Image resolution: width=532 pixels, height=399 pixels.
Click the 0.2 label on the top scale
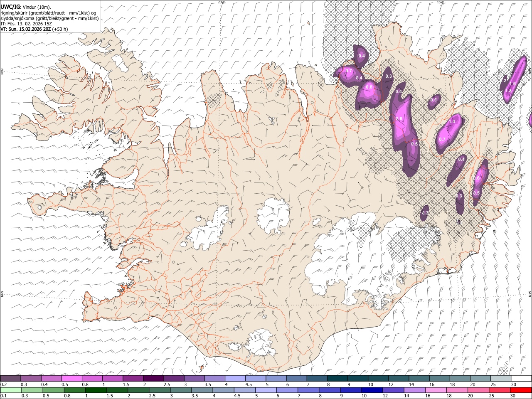click(x=3, y=384)
